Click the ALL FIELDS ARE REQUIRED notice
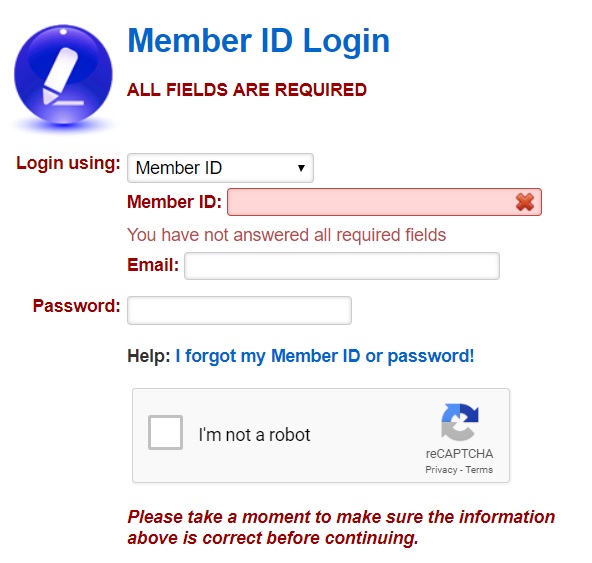The width and height of the screenshot is (592, 563). (247, 90)
